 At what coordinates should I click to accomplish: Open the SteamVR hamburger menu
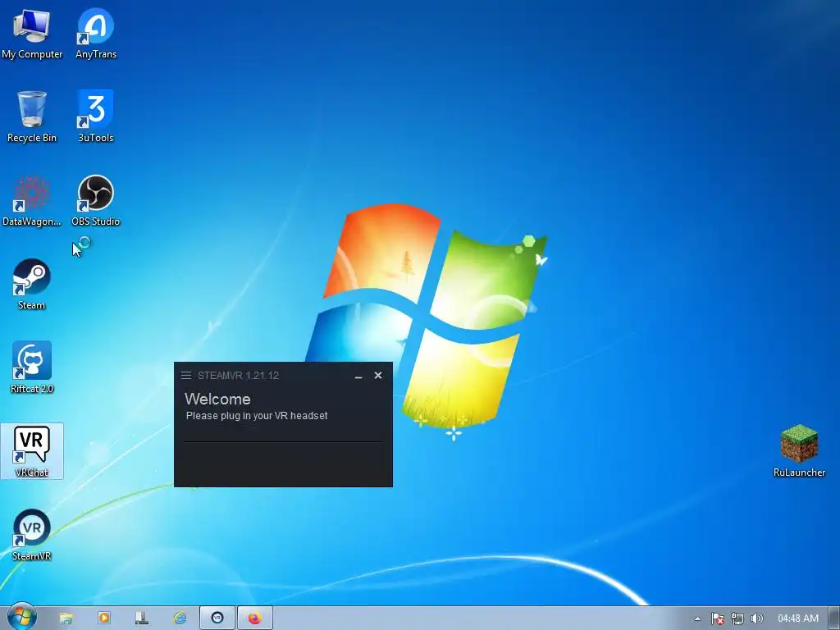pos(186,375)
